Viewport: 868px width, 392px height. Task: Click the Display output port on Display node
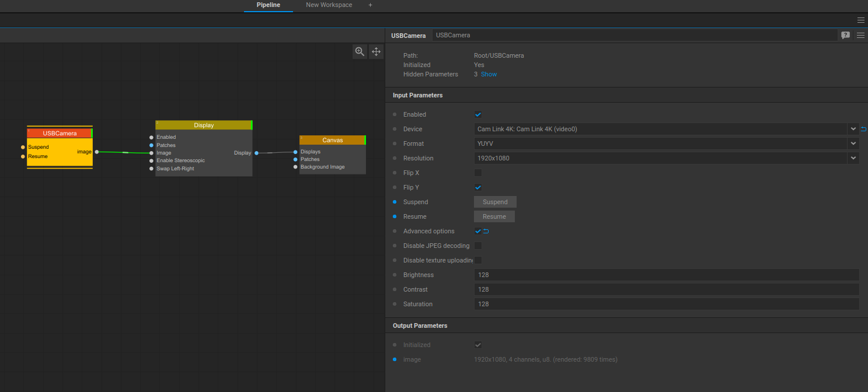pos(256,153)
